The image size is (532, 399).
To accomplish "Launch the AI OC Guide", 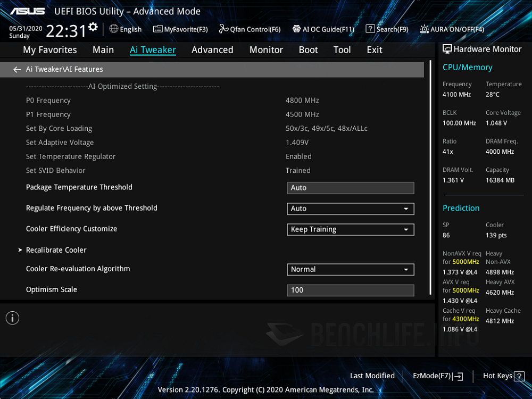I will click(323, 29).
